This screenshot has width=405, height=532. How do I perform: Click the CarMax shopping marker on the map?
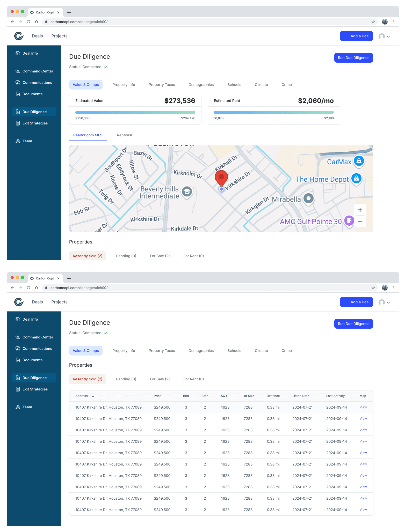[359, 161]
